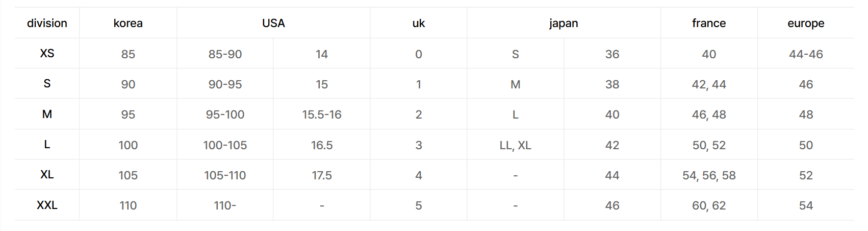
Task: Select the '100-105' USA cell
Action: tap(225, 145)
